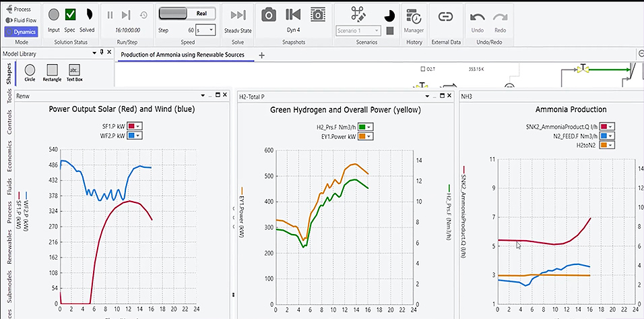Change SF1.P kW red series color

135,126
